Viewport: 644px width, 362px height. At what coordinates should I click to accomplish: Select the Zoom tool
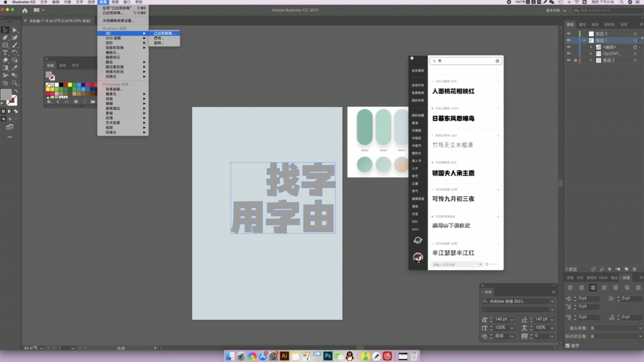[x=15, y=83]
